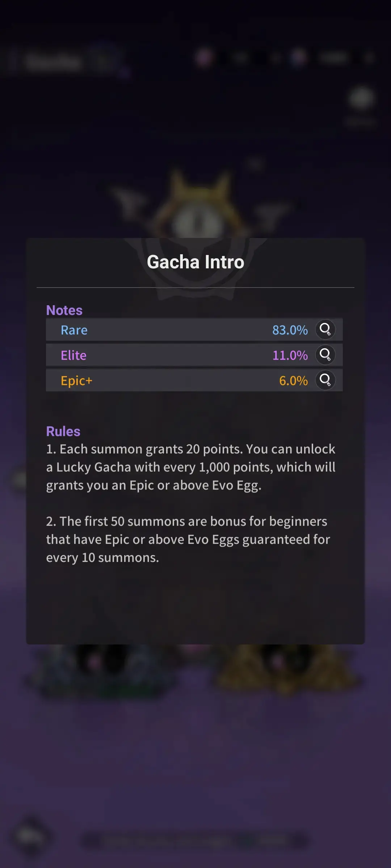Tap the blurred purple gem currency icon
This screenshot has width=391, height=868.
click(204, 57)
